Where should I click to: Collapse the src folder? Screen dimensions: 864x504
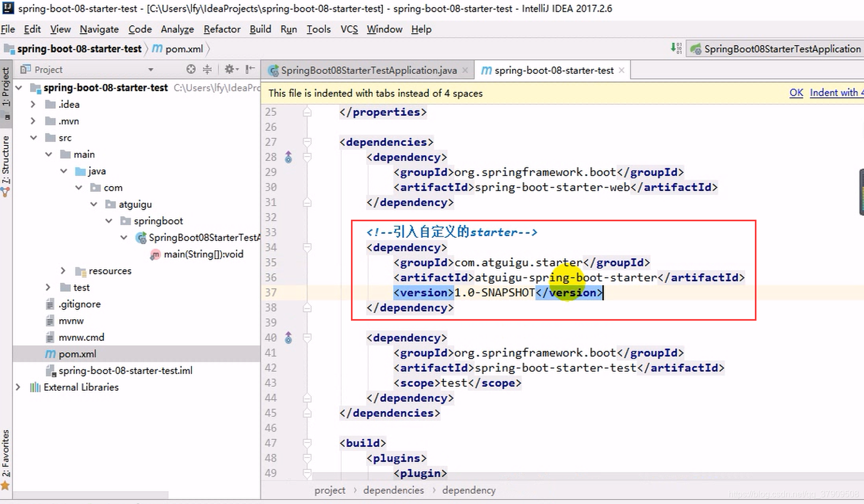pos(33,138)
